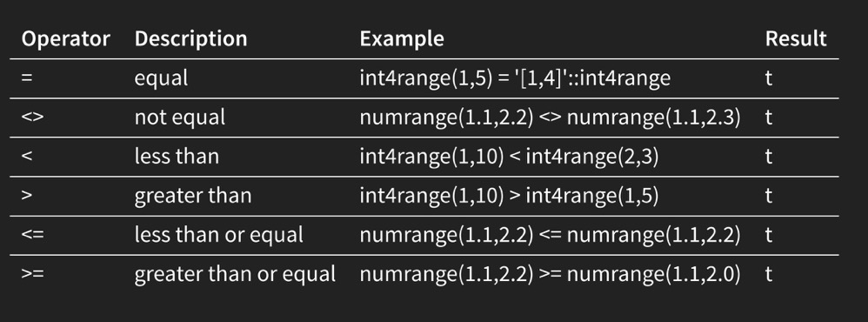
Task: Click the 'less than or equal' description
Action: pos(218,235)
